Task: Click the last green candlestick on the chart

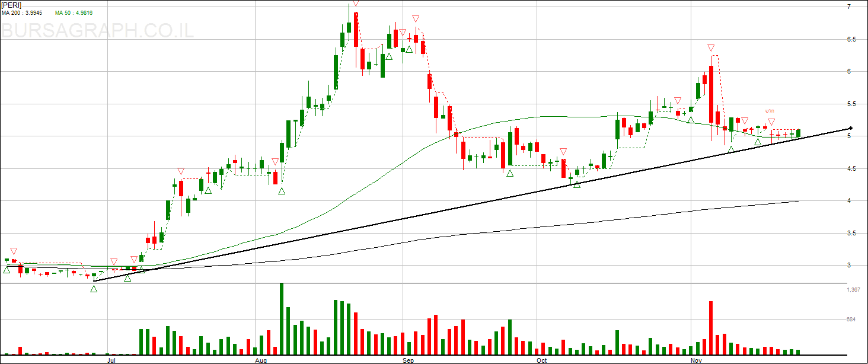Action: pos(799,133)
